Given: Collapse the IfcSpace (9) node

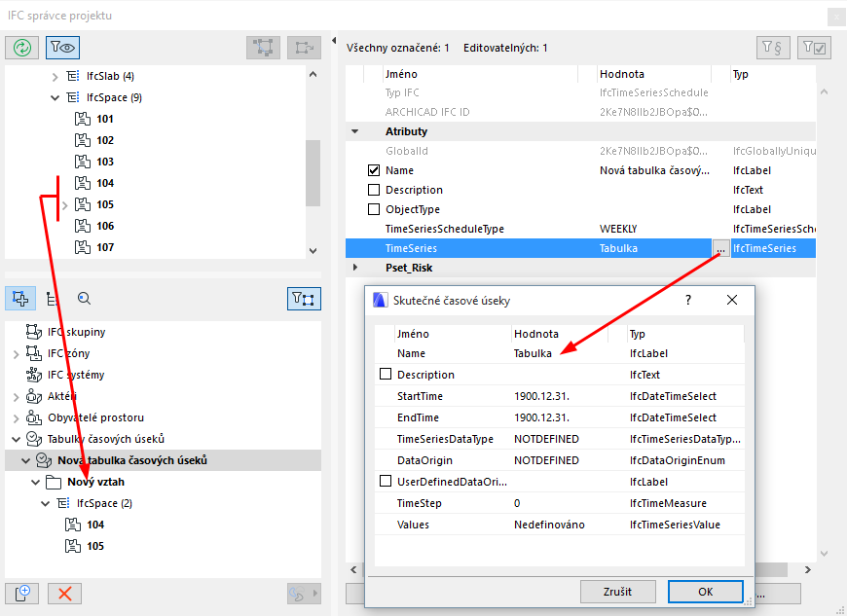Looking at the screenshot, I should point(55,97).
